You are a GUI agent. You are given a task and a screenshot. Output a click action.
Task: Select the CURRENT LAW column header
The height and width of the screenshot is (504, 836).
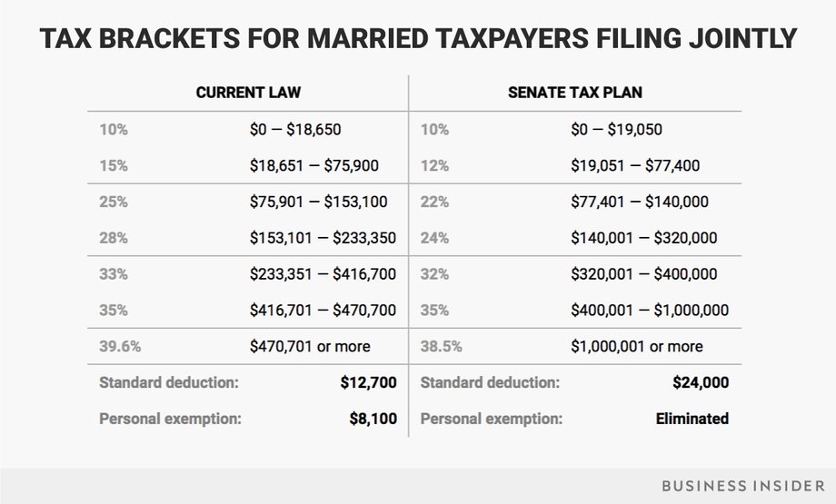point(248,93)
